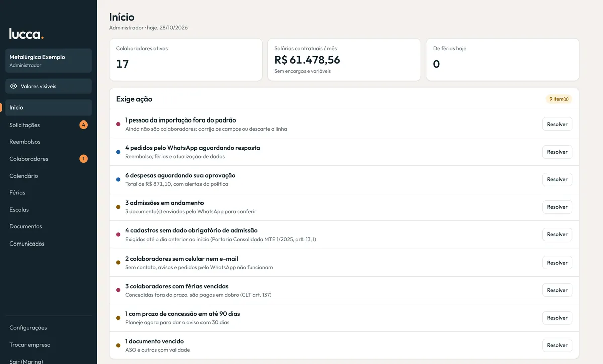Click the blue dot beside WhatsApp pedidos
The width and height of the screenshot is (603, 364).
(118, 152)
